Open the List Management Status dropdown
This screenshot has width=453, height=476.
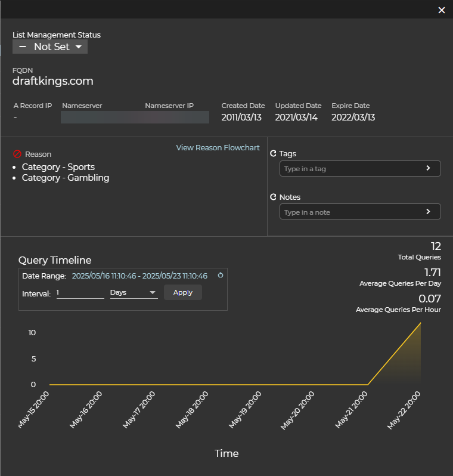point(50,47)
